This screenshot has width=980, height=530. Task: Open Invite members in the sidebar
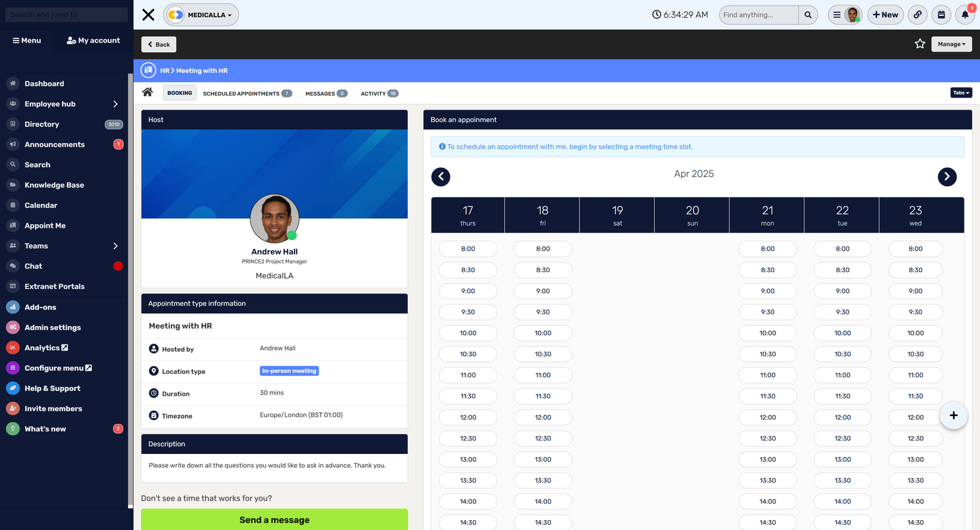point(53,408)
